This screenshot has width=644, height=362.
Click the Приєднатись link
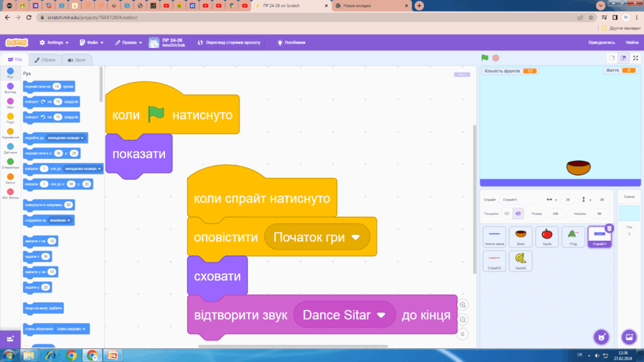(x=602, y=42)
